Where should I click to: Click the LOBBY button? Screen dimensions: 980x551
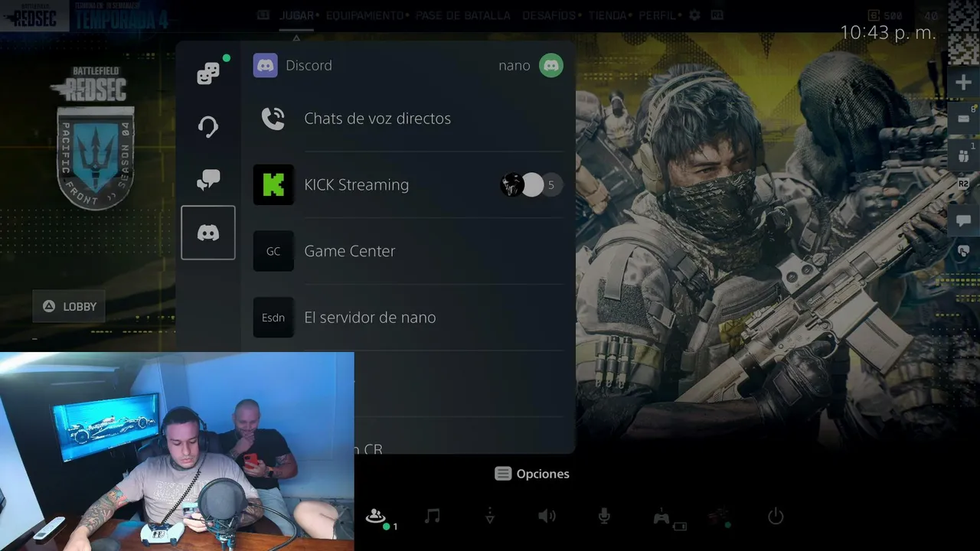point(70,306)
